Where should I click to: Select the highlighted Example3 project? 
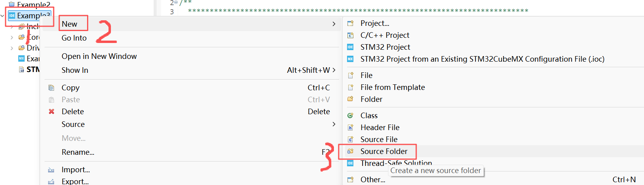pyautogui.click(x=33, y=16)
